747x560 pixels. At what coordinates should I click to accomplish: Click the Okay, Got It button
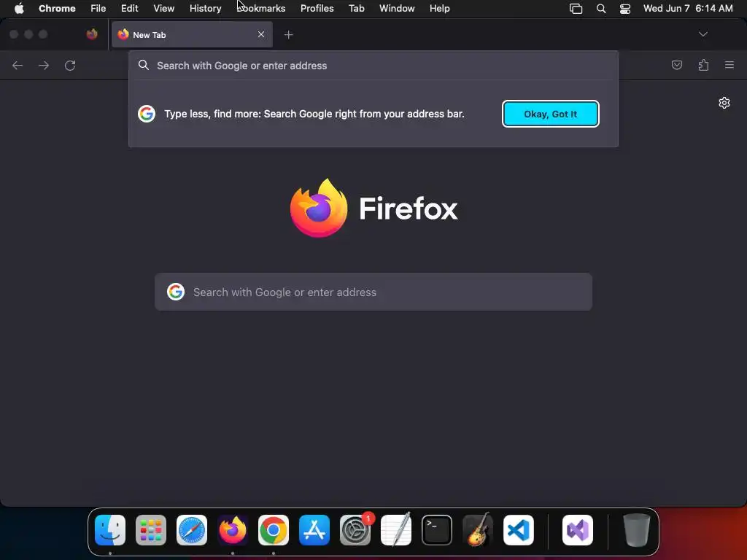pos(550,114)
